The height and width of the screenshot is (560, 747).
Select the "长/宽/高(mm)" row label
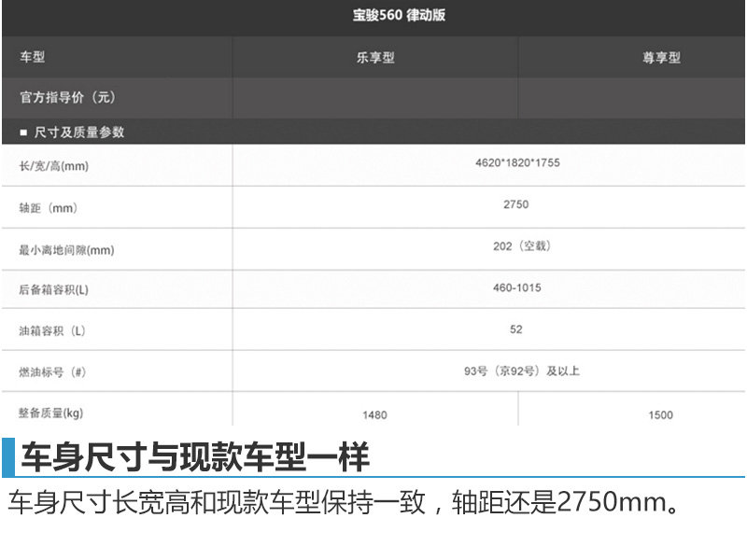point(54,166)
